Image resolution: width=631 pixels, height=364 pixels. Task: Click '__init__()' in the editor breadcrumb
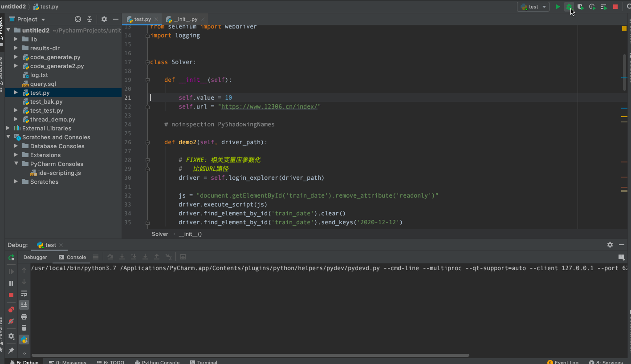pyautogui.click(x=190, y=234)
